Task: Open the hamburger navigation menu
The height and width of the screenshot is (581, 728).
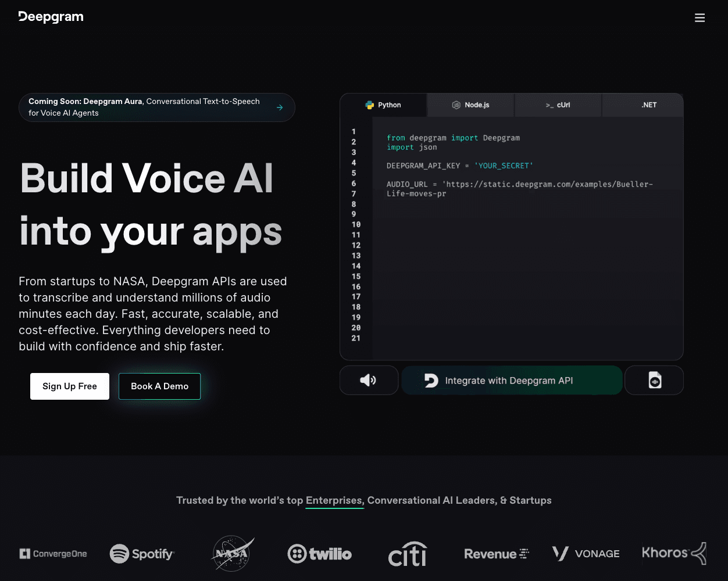Action: coord(700,18)
